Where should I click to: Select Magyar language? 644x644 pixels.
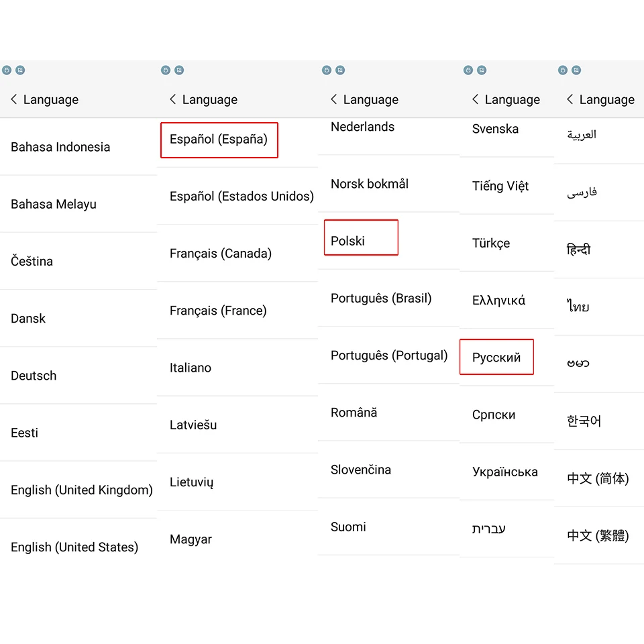[x=237, y=539]
